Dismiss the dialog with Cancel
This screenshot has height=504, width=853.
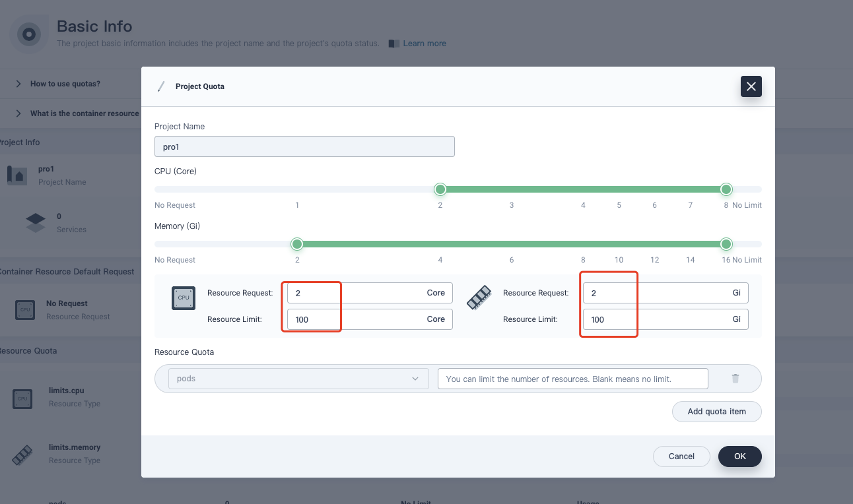tap(681, 456)
